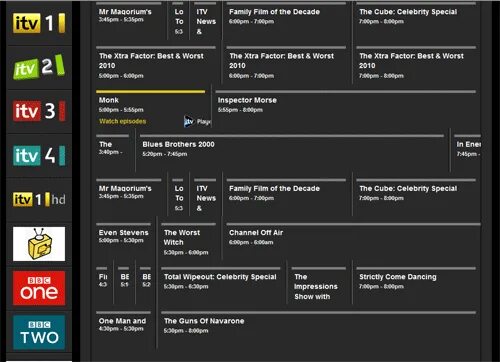500x362 pixels.
Task: Click the Watch episodes link
Action: [122, 121]
